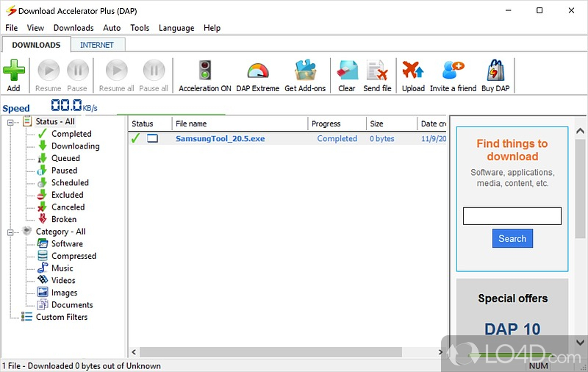Open the Language menu
Screen dimensions: 588x372
pyautogui.click(x=176, y=28)
